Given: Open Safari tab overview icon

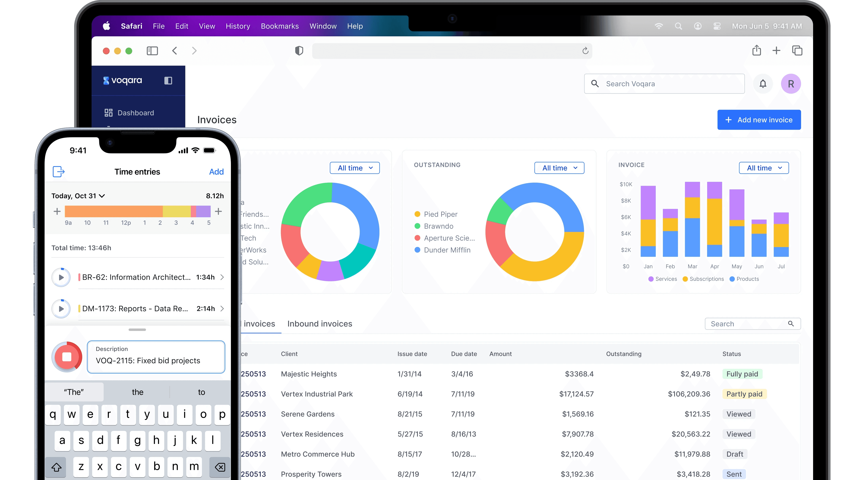Looking at the screenshot, I should click(x=797, y=51).
